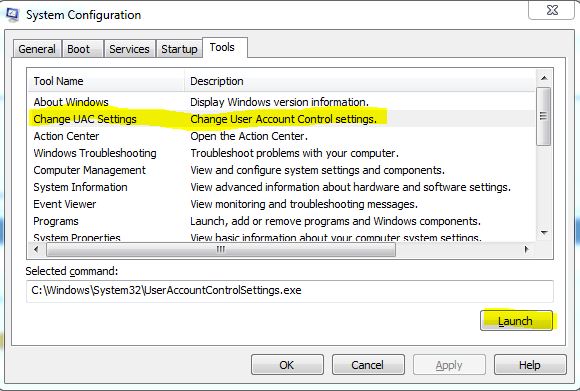
Task: Open Help for System Configuration
Action: 530,365
